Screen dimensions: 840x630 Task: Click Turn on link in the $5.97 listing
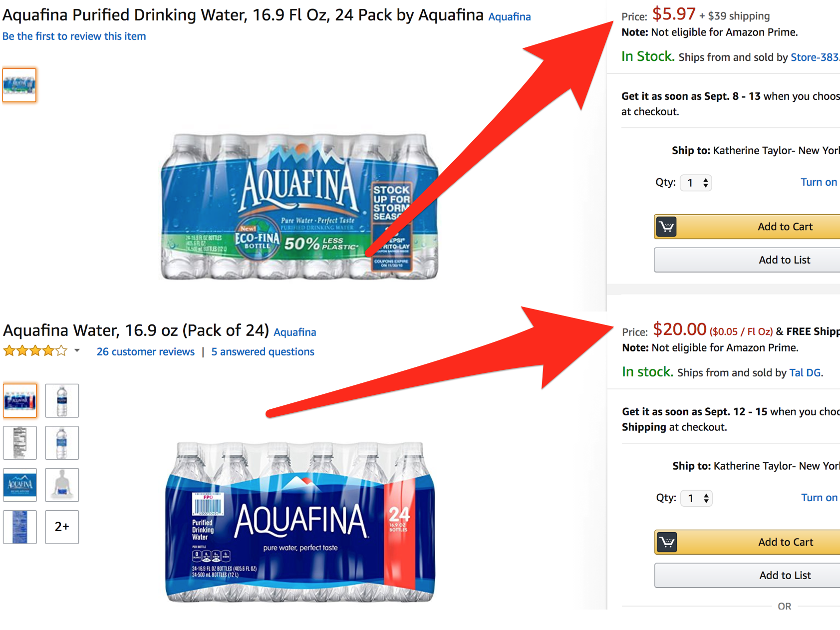pyautogui.click(x=819, y=182)
